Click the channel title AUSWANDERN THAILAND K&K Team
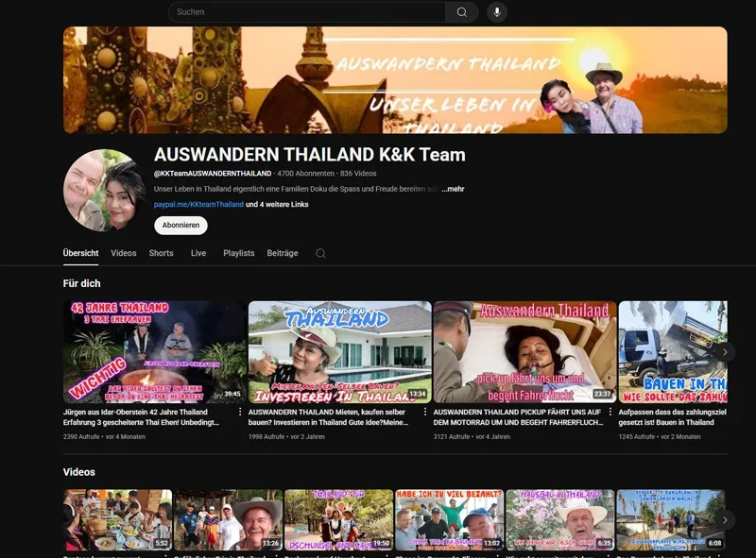 [x=310, y=155]
